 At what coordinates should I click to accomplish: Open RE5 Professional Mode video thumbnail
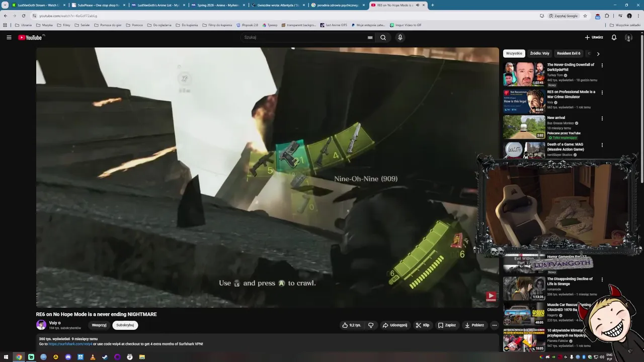click(x=524, y=101)
